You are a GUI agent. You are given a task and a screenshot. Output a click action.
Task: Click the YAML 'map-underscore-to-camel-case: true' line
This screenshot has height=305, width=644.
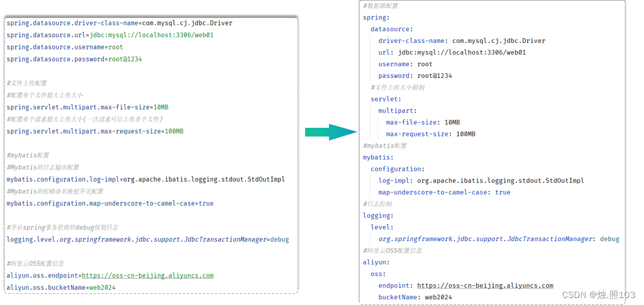tap(444, 192)
